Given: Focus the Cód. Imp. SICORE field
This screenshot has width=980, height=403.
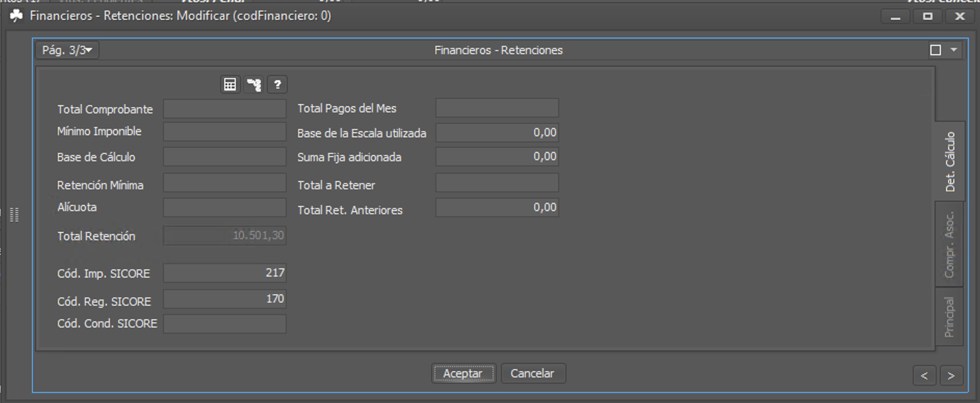Looking at the screenshot, I should [x=225, y=273].
